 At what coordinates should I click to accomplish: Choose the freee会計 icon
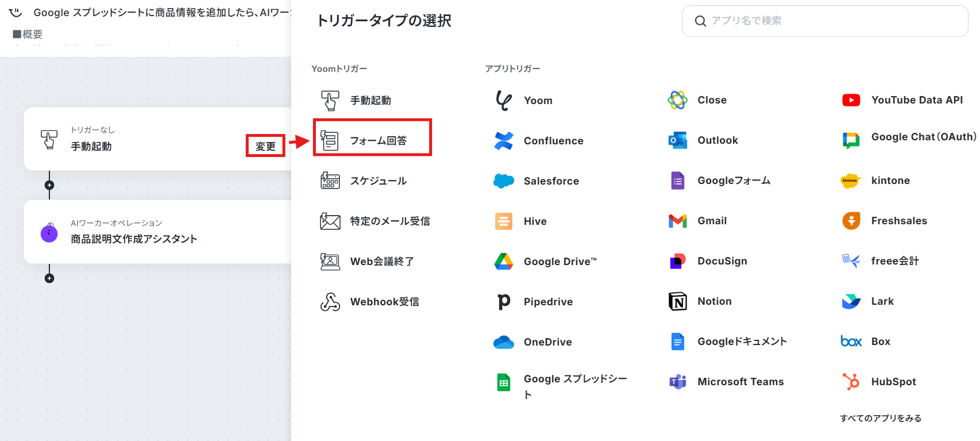851,261
